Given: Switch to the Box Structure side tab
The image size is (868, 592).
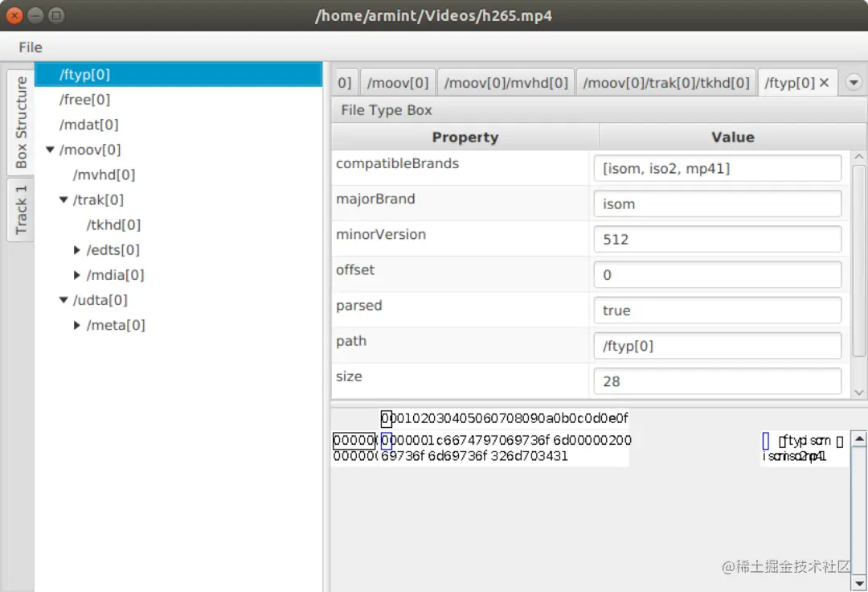Looking at the screenshot, I should pos(20,121).
